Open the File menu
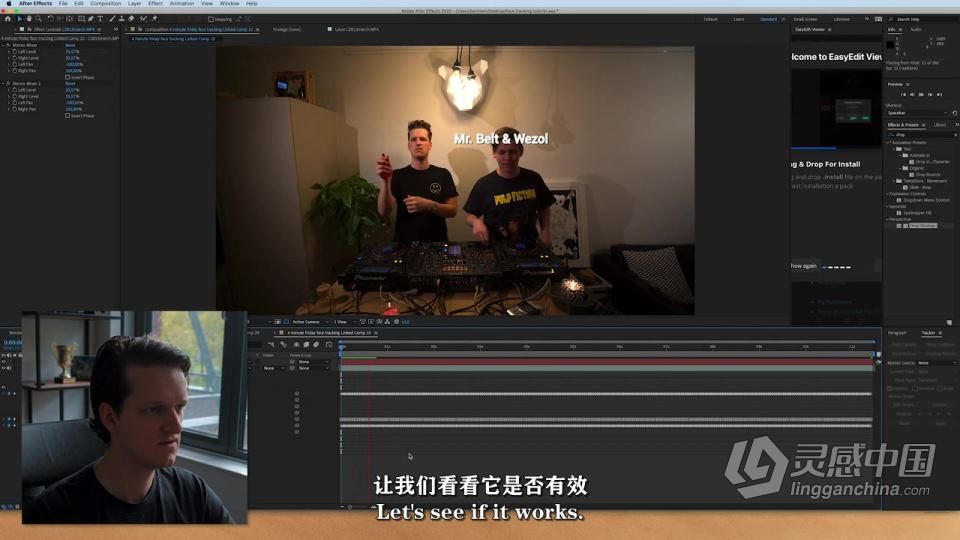Viewport: 960px width, 540px height. tap(62, 4)
